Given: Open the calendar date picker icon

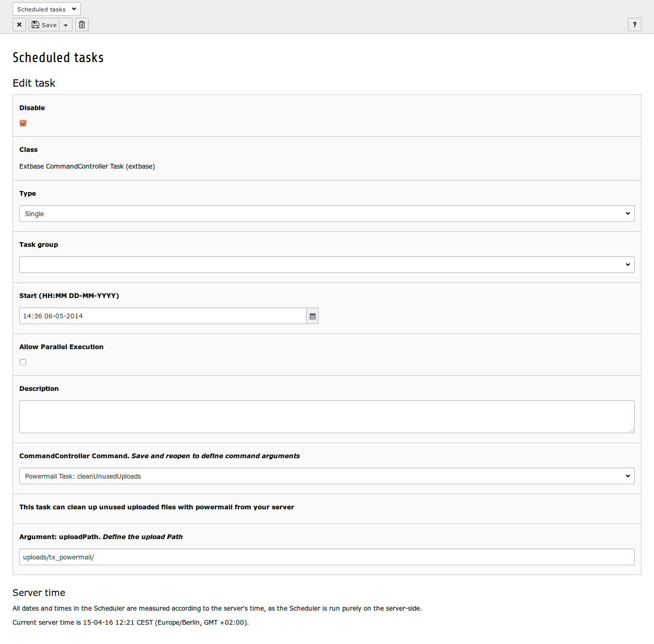Looking at the screenshot, I should pos(312,316).
